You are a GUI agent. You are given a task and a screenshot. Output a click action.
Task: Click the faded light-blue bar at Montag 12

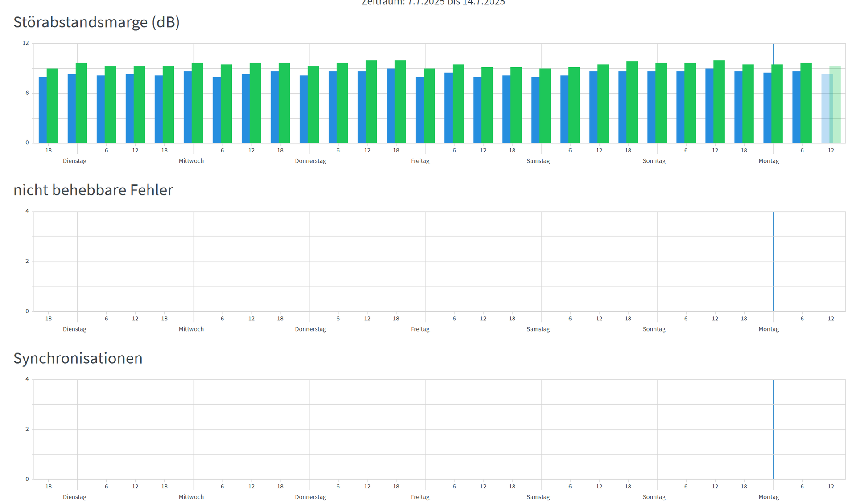click(826, 109)
